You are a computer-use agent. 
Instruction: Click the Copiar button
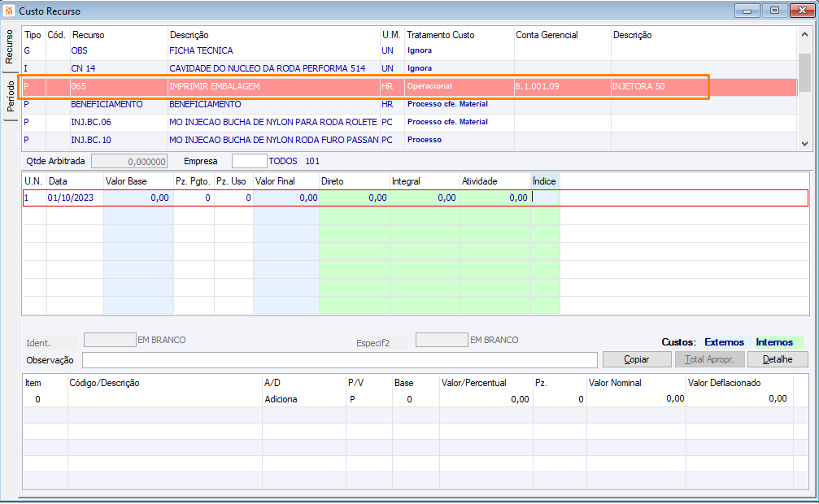tap(637, 359)
